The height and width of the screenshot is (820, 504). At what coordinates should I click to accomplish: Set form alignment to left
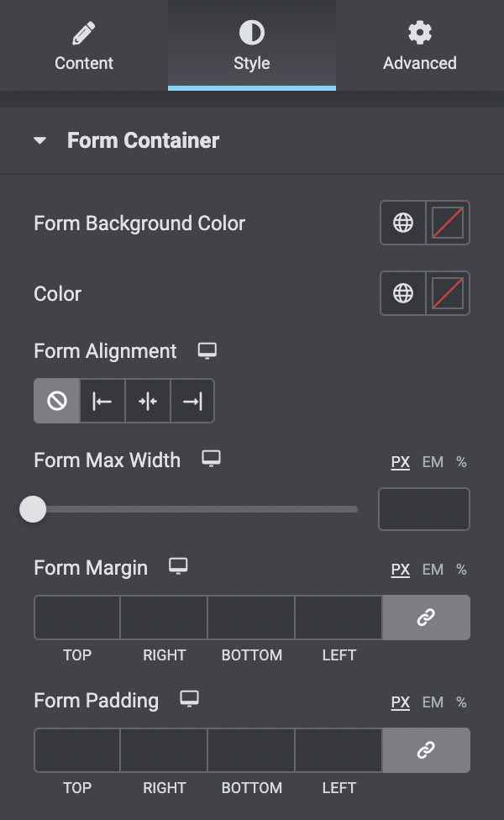click(x=102, y=401)
